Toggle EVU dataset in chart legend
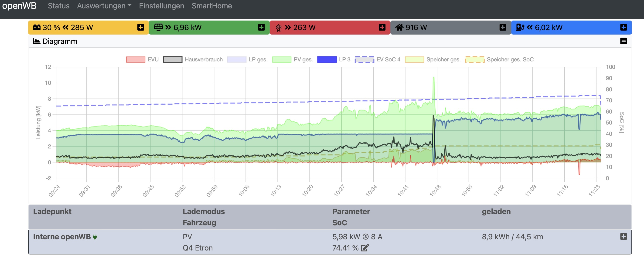Image resolution: width=644 pixels, height=268 pixels. click(x=136, y=60)
